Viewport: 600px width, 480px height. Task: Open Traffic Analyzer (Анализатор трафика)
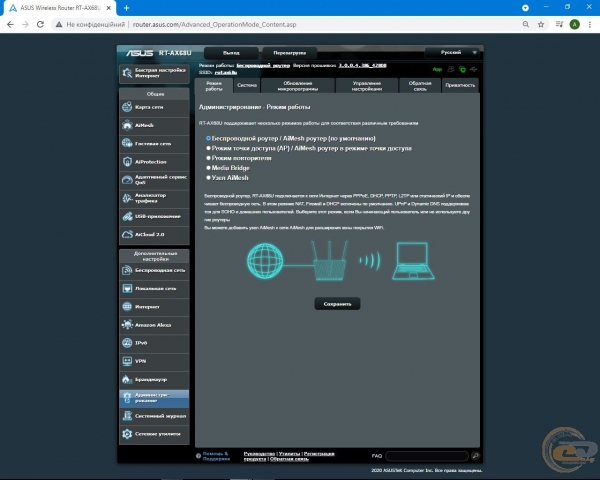point(154,198)
